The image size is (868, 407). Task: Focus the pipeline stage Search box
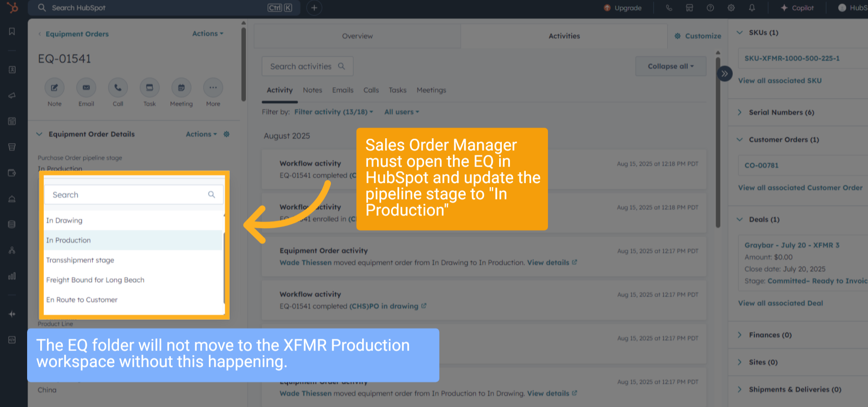tap(134, 195)
